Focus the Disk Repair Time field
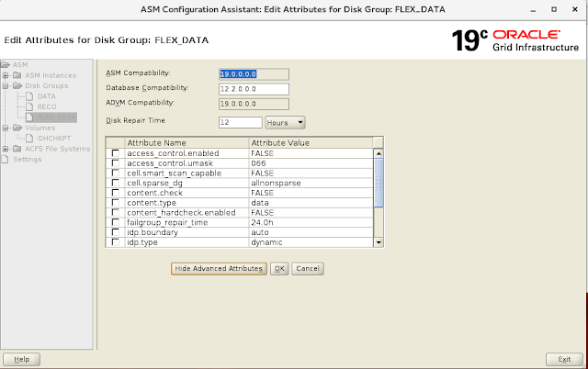 click(x=241, y=122)
